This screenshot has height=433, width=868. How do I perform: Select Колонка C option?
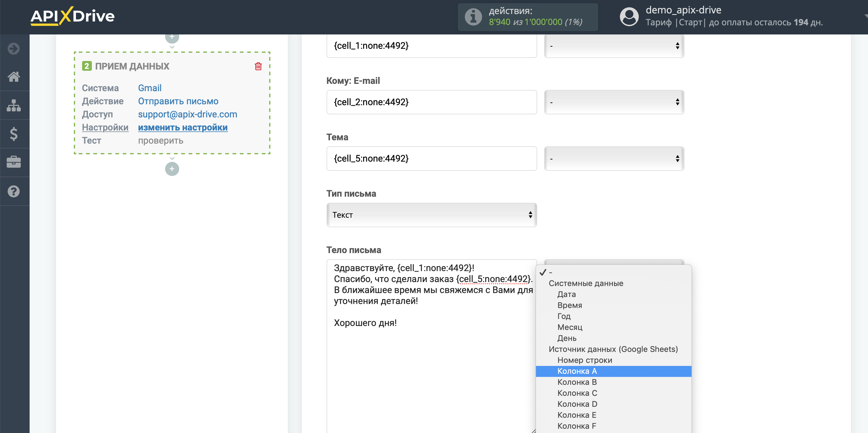613,393
